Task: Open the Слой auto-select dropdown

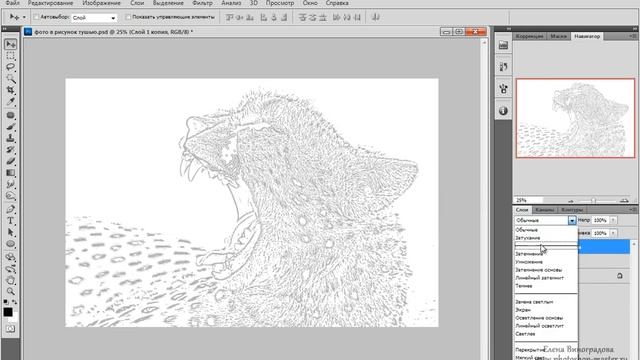Action: [94, 18]
